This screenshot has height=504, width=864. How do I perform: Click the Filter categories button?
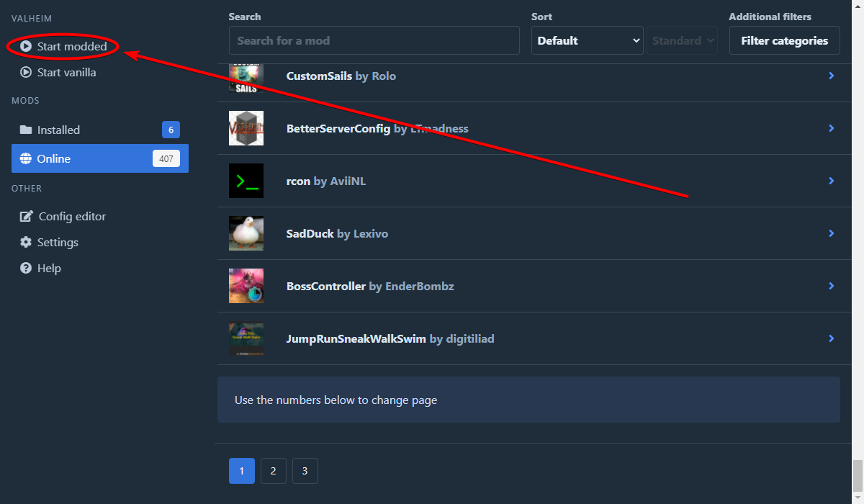coord(784,40)
